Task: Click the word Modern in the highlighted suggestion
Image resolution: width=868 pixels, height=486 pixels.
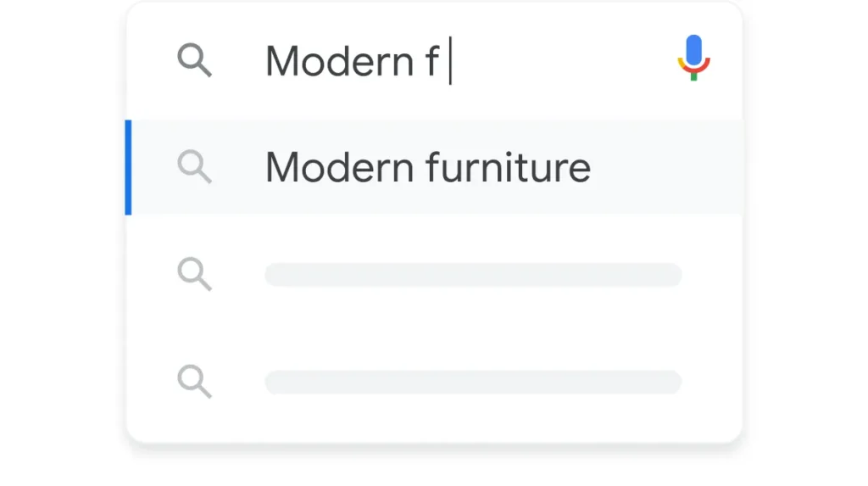Action: [339, 167]
